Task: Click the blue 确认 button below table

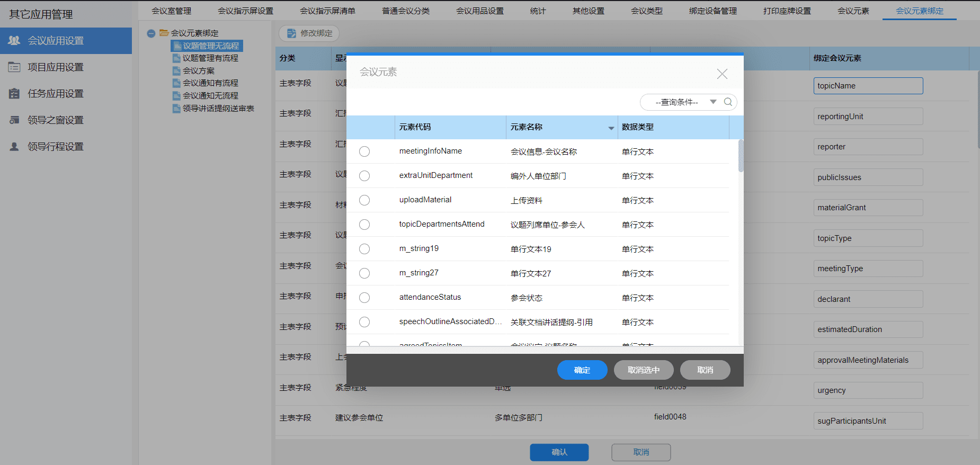Action: [559, 452]
